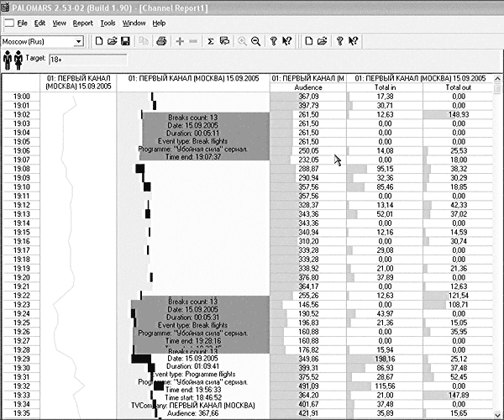Click the plus Add icon

click(180, 41)
